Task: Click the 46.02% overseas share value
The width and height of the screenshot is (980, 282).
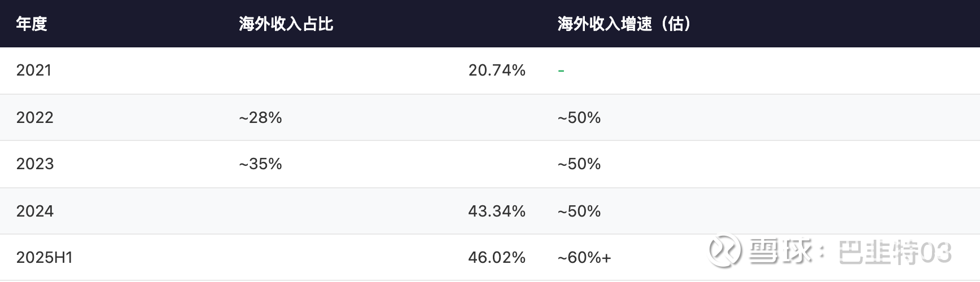Action: (497, 258)
